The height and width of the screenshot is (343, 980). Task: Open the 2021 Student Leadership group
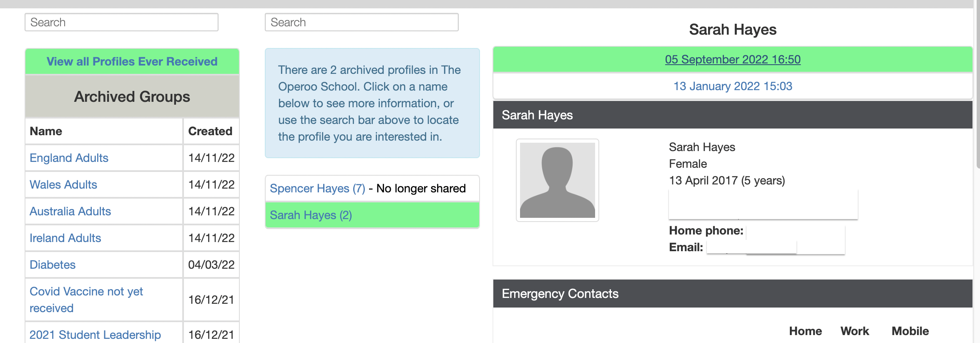[x=95, y=334]
